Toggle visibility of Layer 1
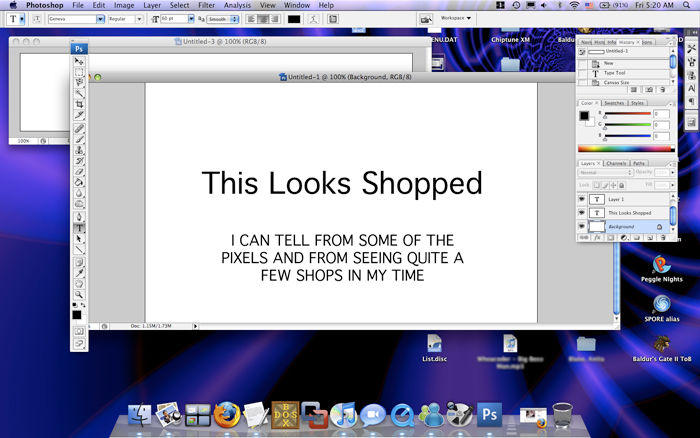This screenshot has height=438, width=700. [582, 199]
